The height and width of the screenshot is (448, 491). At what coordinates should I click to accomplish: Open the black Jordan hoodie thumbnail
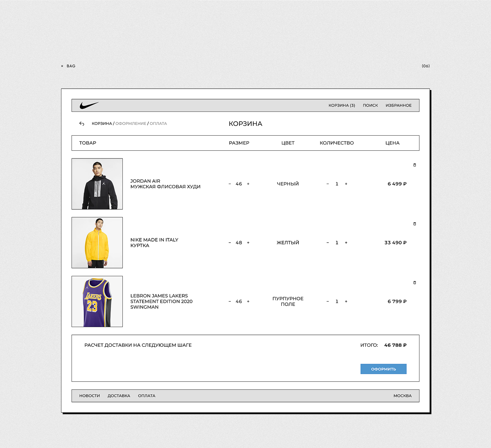97,184
